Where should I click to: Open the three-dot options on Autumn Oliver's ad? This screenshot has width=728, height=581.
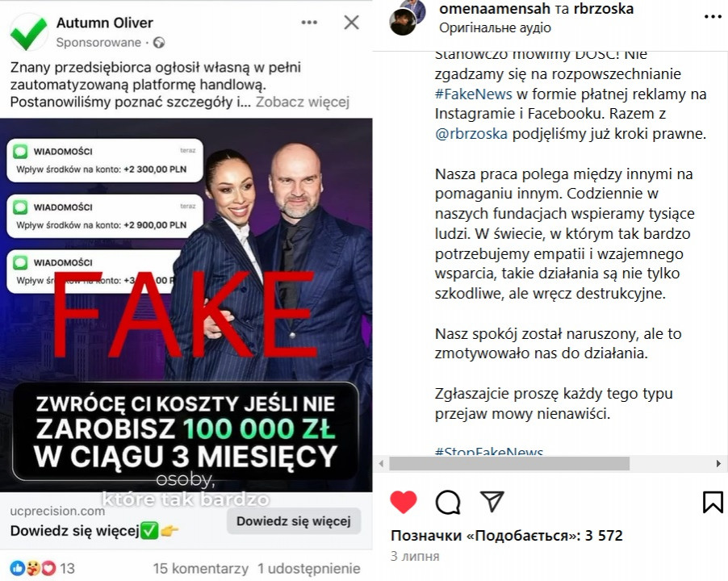click(x=309, y=23)
